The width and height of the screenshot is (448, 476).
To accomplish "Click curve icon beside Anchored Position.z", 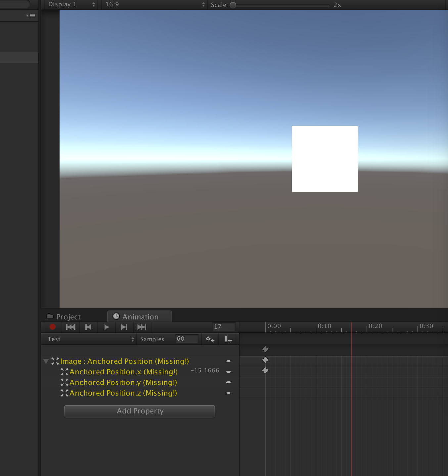I will click(x=65, y=393).
